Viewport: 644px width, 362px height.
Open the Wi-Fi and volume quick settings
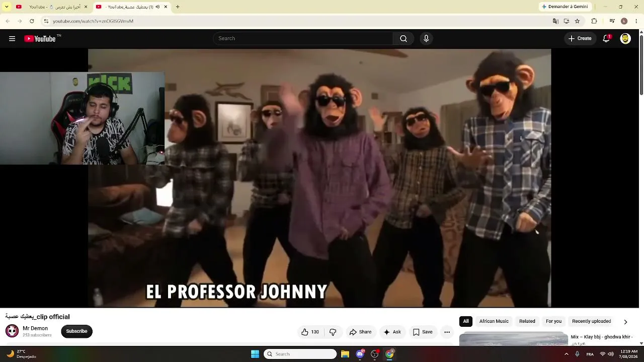click(607, 354)
